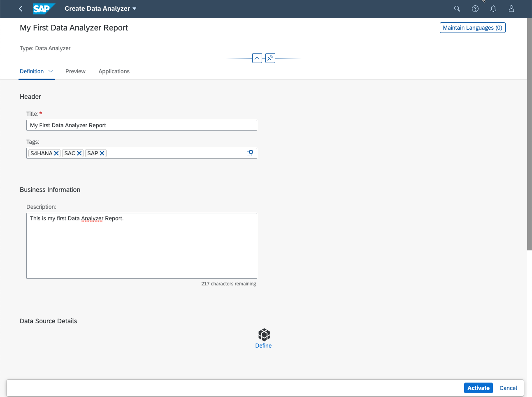Remove the SAP tag

click(x=102, y=153)
